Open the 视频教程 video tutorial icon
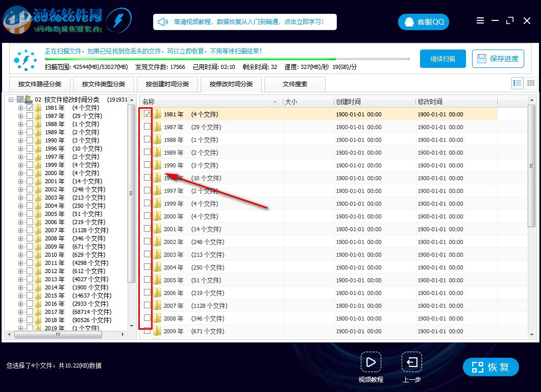The image size is (541, 392). [x=371, y=362]
